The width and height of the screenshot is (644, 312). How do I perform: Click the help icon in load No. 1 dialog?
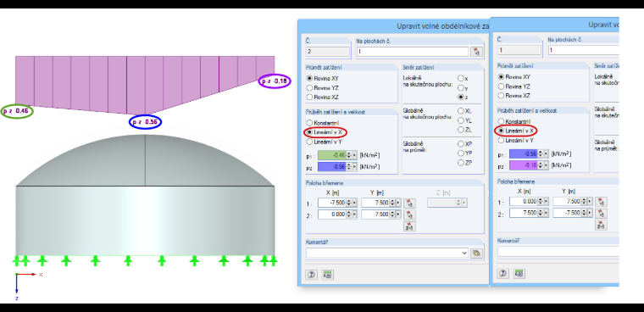point(503,273)
